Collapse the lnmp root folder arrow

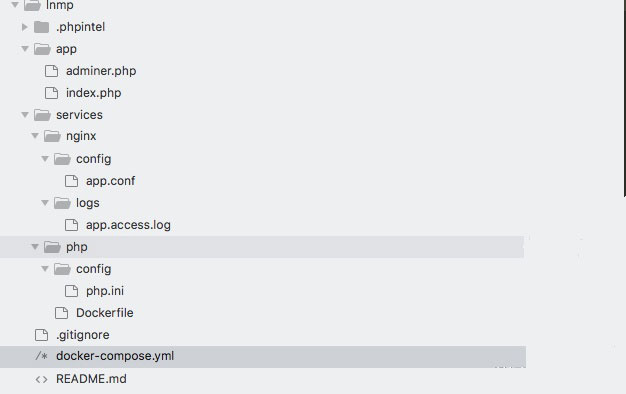(x=15, y=5)
